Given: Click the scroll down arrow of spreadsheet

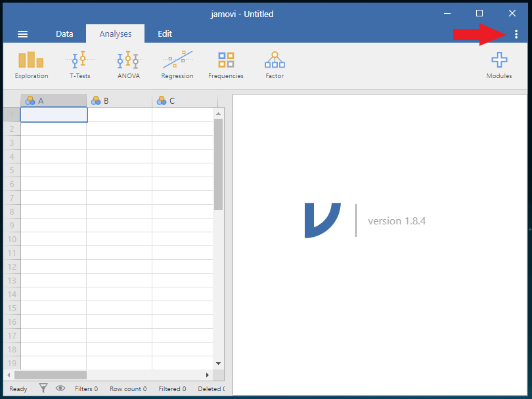Looking at the screenshot, I should (219, 364).
